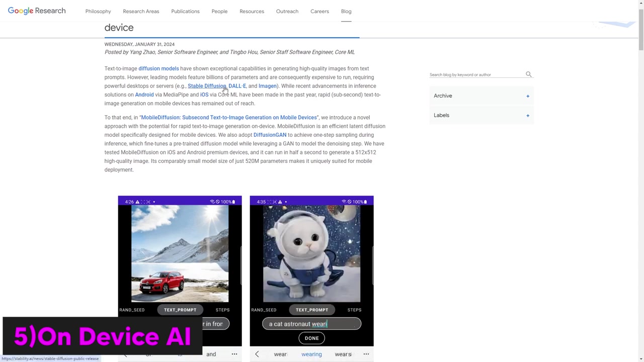Open the Imagen link
Viewport: 644px width, 362px height.
pos(267,86)
